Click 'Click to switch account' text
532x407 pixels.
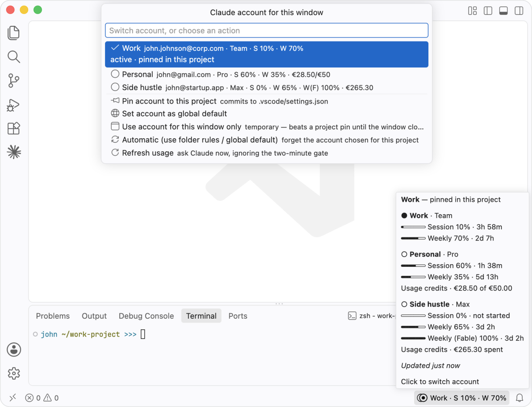click(440, 382)
